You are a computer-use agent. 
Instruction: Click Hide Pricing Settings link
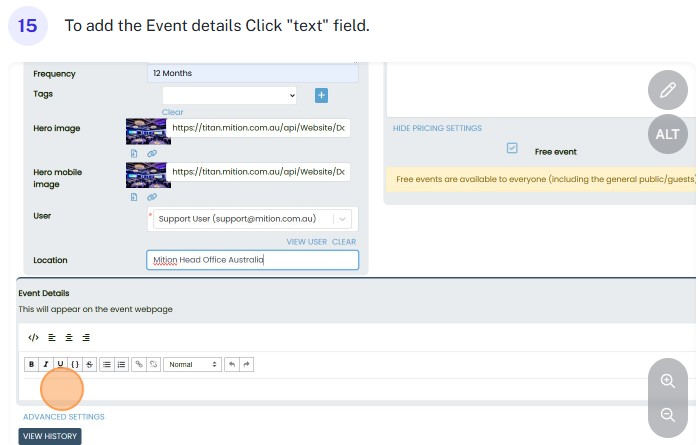[437, 128]
